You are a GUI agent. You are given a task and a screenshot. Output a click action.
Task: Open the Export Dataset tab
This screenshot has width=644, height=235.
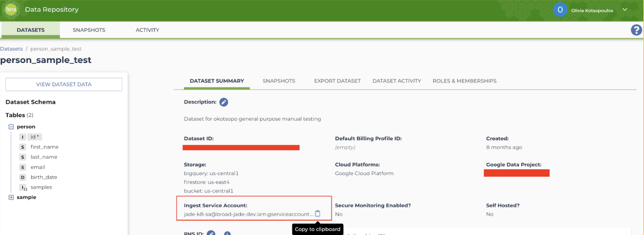point(337,81)
